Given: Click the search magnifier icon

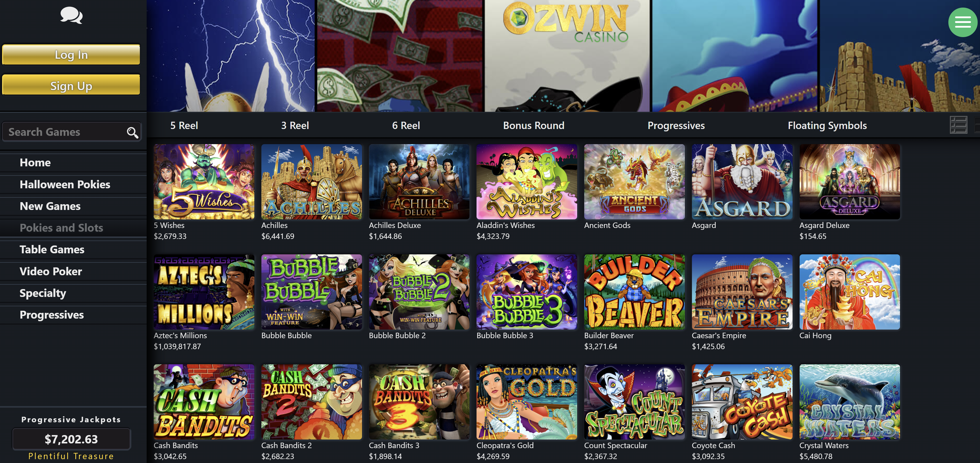Looking at the screenshot, I should [x=132, y=132].
